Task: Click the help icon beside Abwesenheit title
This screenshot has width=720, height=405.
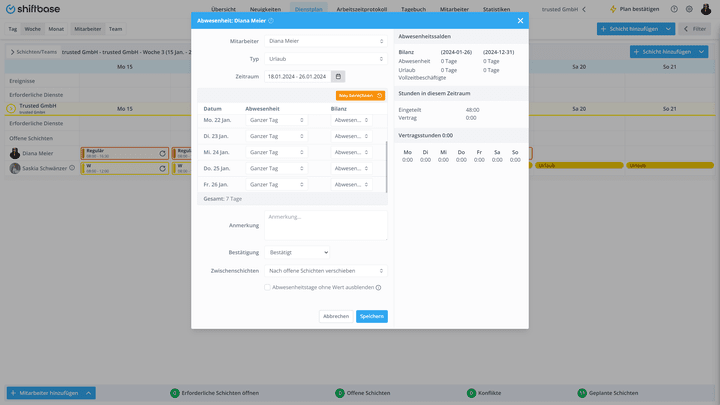Action: pyautogui.click(x=271, y=21)
